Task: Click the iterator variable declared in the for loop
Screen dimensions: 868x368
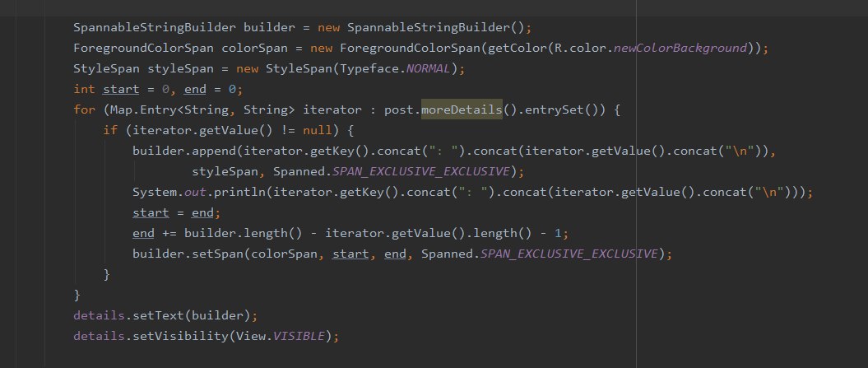Action: pyautogui.click(x=332, y=109)
